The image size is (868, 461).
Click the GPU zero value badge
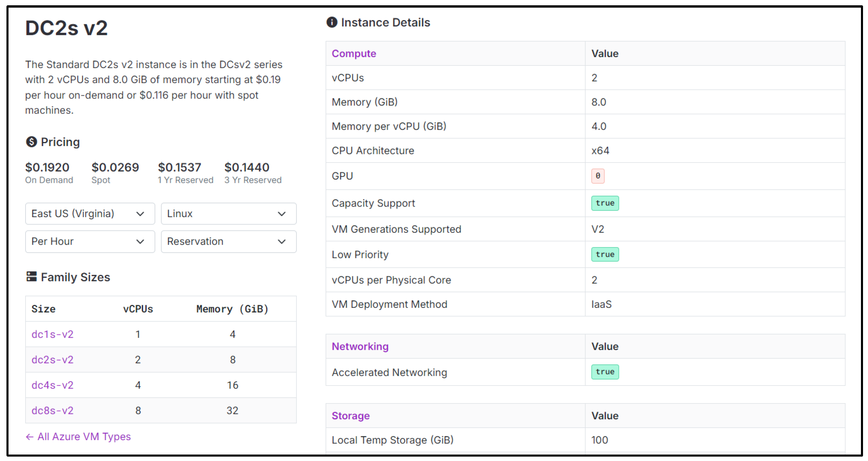[598, 176]
